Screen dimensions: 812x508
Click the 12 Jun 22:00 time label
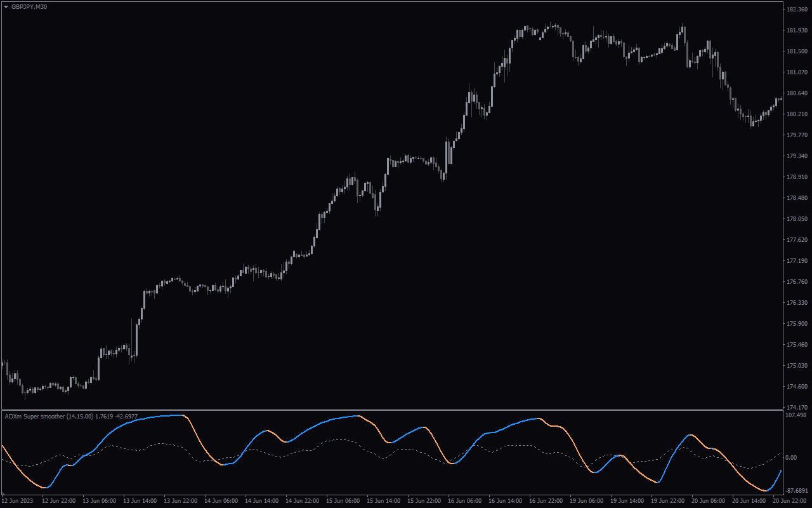tap(58, 501)
